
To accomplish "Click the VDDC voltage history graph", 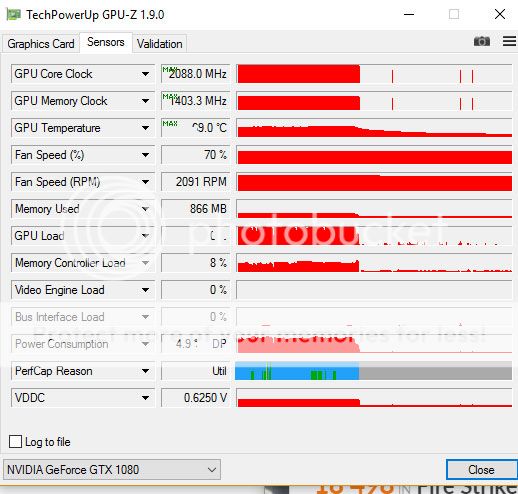I will [374, 398].
